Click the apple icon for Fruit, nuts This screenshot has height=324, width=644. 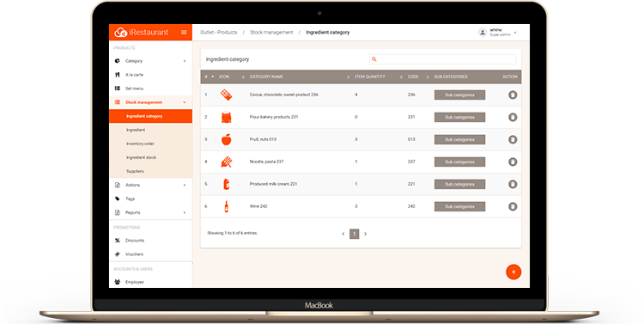click(227, 139)
